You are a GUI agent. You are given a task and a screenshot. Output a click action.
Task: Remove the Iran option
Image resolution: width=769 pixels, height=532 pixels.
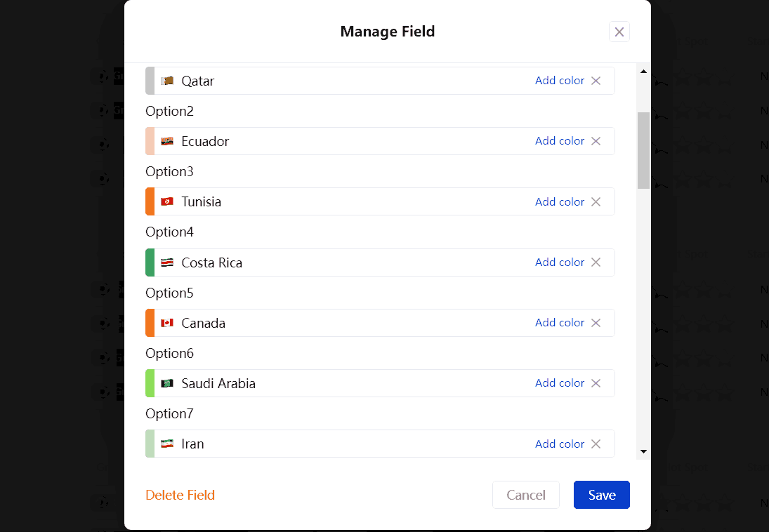coord(596,444)
